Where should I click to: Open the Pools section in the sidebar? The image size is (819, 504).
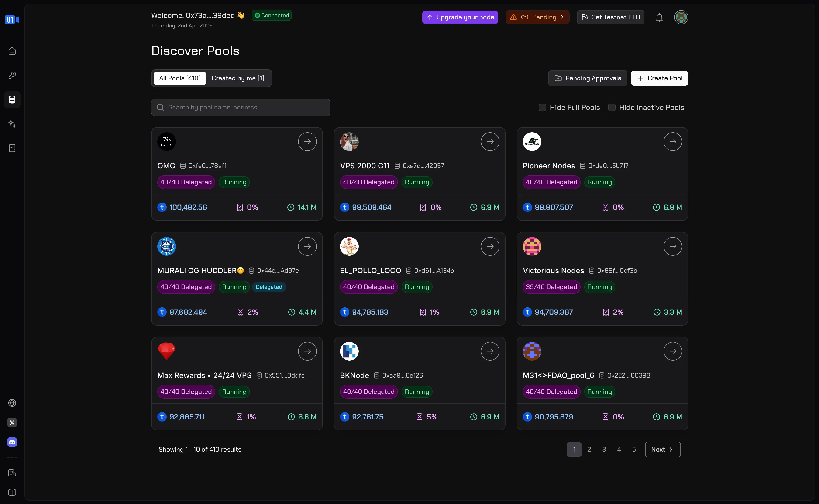click(12, 100)
